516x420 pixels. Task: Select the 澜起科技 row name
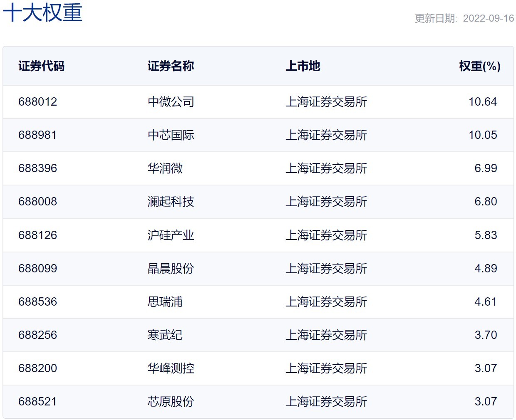tap(171, 202)
